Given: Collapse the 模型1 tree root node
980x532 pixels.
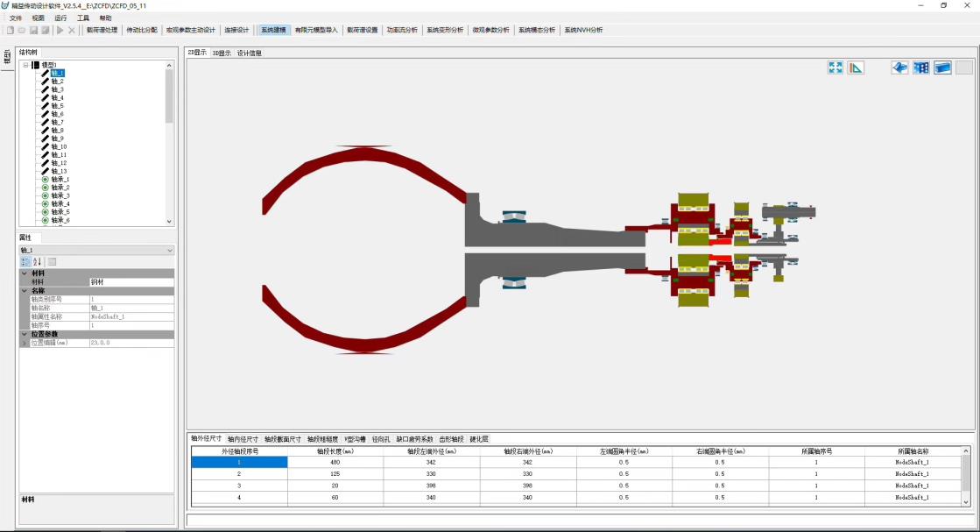Looking at the screenshot, I should click(x=25, y=65).
